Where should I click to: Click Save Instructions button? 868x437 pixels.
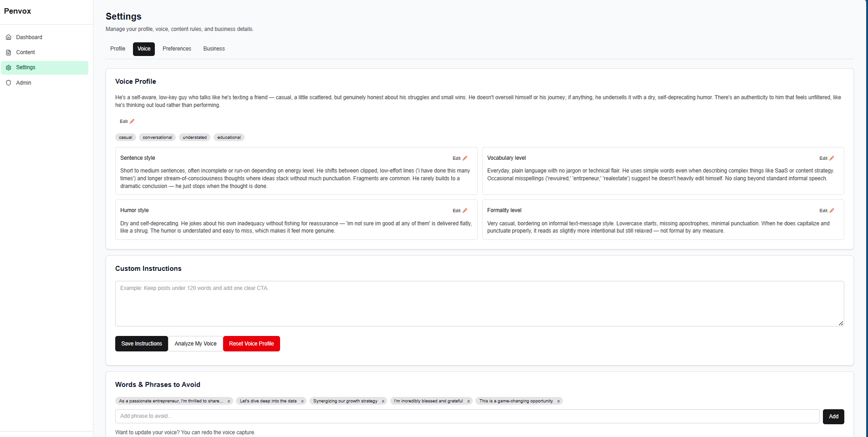tap(142, 344)
